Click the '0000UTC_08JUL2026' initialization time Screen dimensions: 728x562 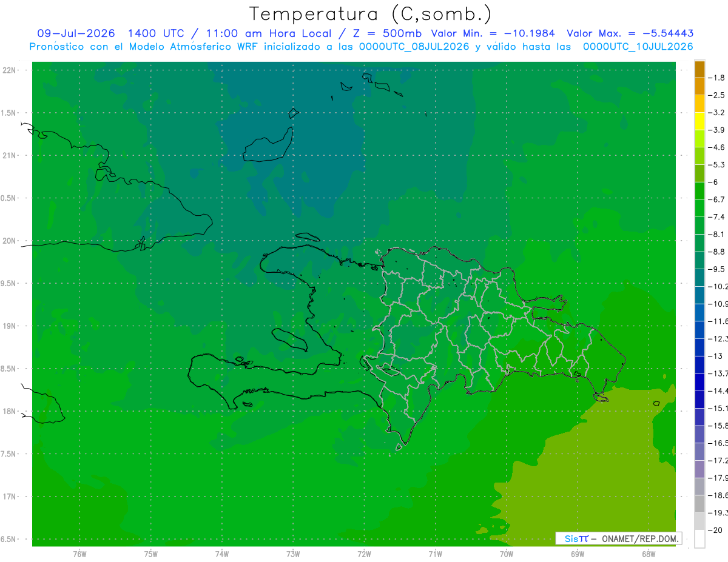pos(414,46)
